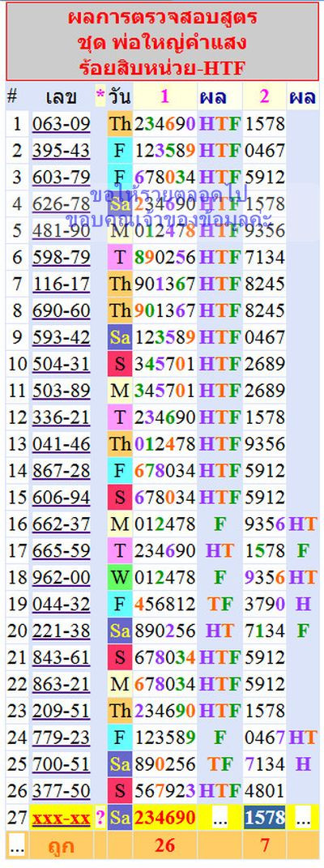Select the column 2 header
324x868 pixels.
[264, 97]
